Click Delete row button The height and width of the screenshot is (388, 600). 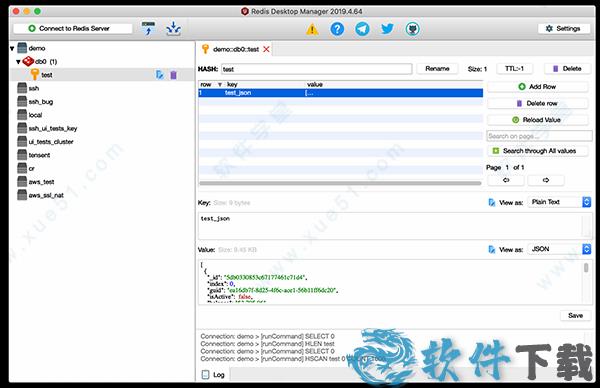pyautogui.click(x=537, y=103)
